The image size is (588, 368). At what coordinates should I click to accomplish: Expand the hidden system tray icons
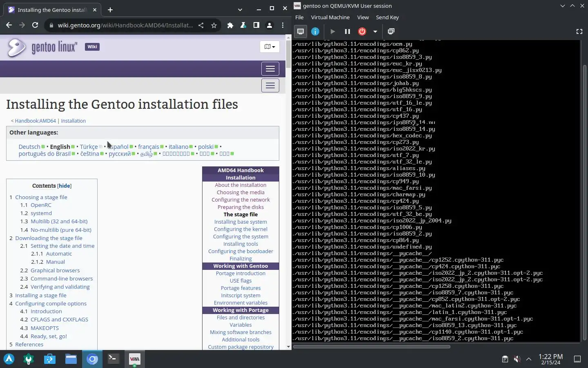pyautogui.click(x=529, y=359)
